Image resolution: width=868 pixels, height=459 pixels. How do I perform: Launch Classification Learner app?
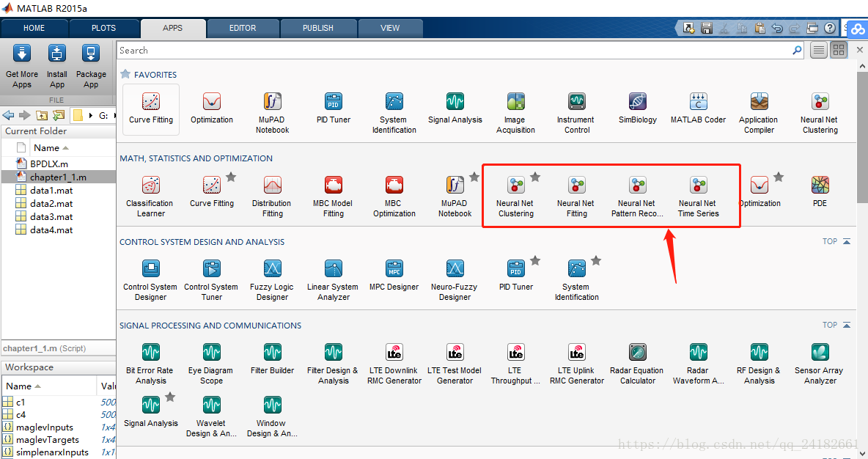coord(150,197)
